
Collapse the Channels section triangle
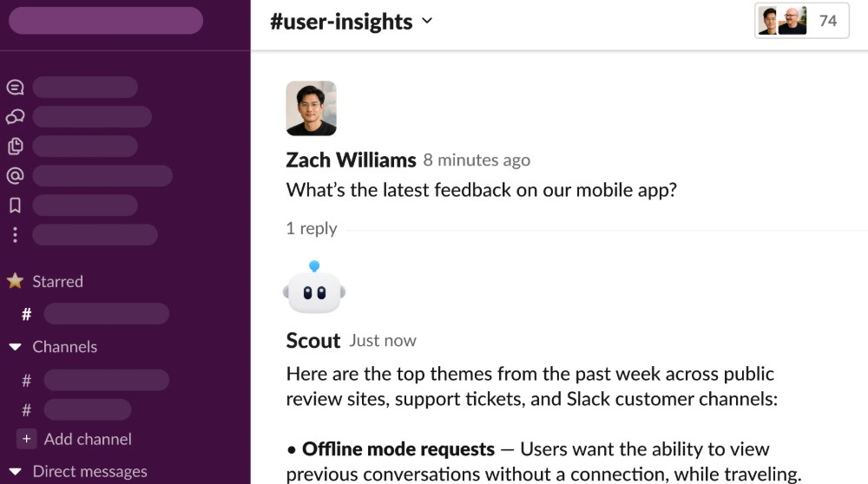click(15, 347)
